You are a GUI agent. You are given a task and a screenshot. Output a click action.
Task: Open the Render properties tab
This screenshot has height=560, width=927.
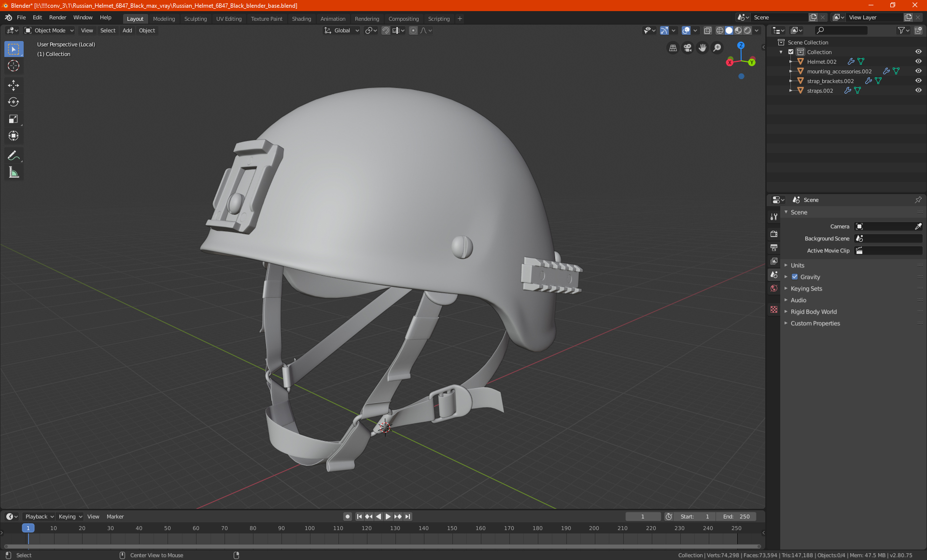click(774, 234)
